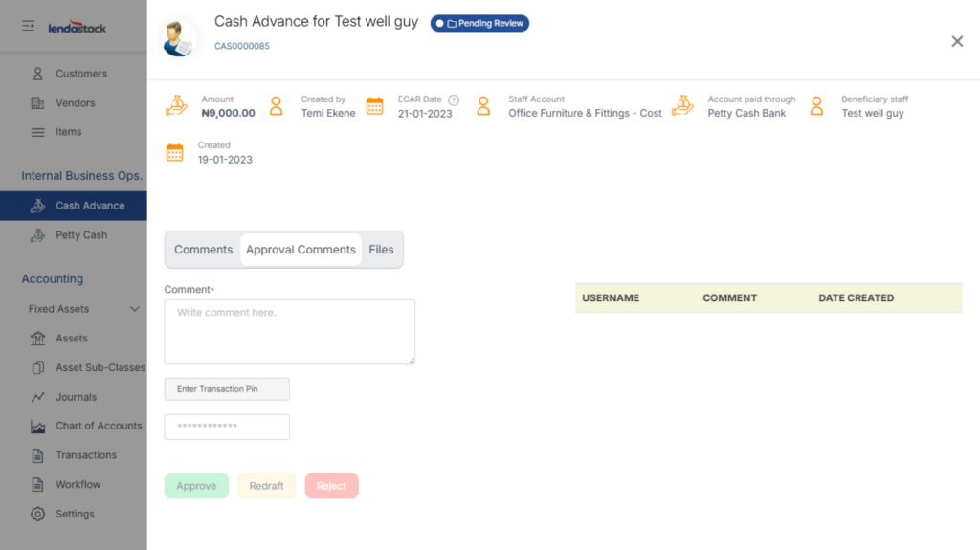980x550 pixels.
Task: Open the Files tab
Action: coord(381,250)
